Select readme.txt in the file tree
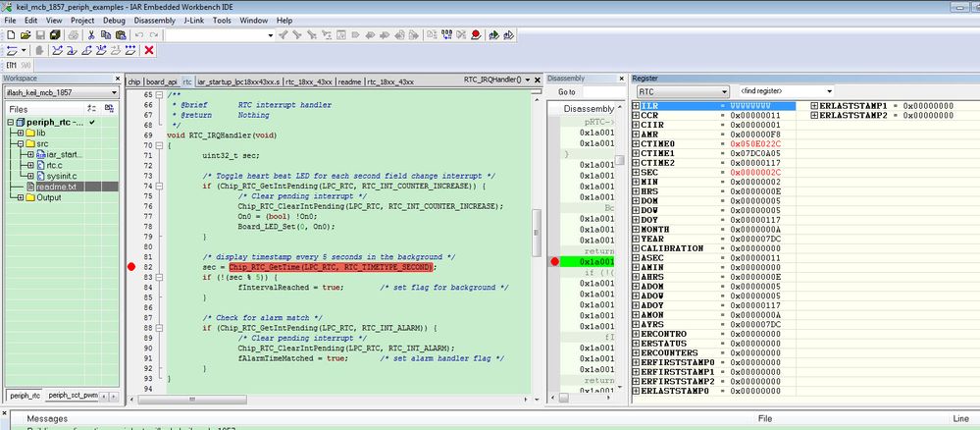Image resolution: width=980 pixels, height=430 pixels. coord(56,187)
